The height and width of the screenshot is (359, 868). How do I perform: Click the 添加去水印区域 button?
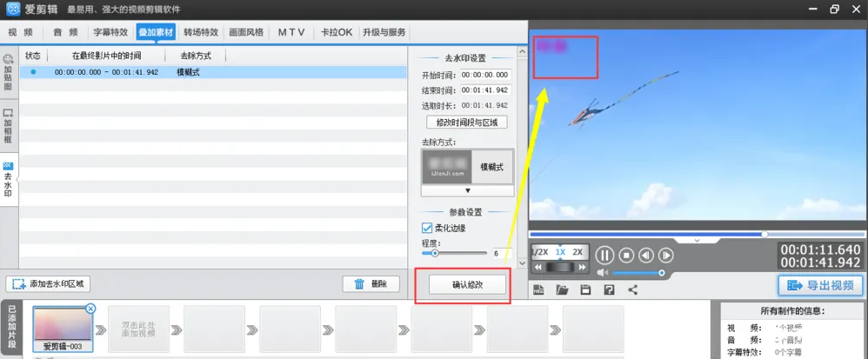tap(48, 283)
